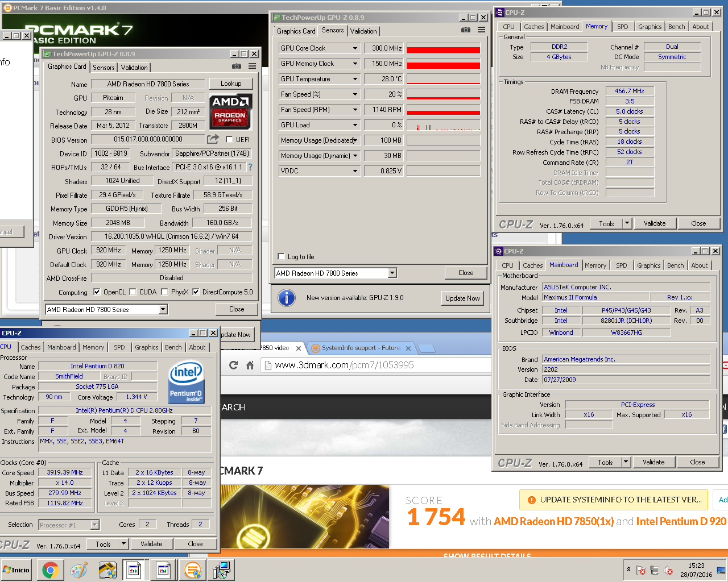This screenshot has width=728, height=582.
Task: Switch to Validation tab in GPU-Z Sensors window
Action: click(x=363, y=31)
